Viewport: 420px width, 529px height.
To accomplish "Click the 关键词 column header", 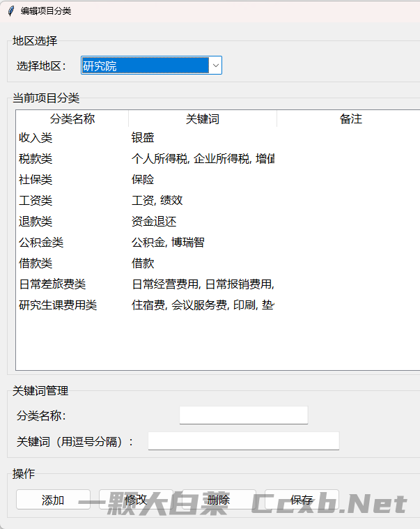I will [x=203, y=119].
